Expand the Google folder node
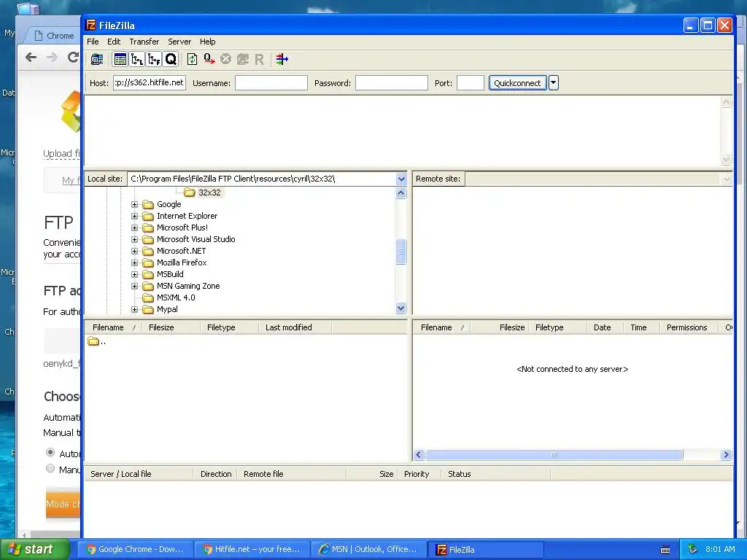The width and height of the screenshot is (747, 560). coord(134,204)
